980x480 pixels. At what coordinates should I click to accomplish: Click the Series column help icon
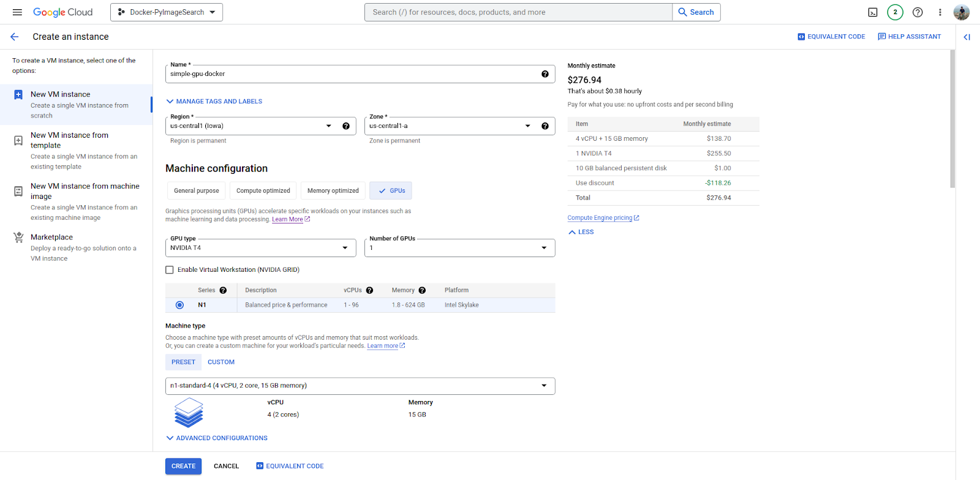pos(223,290)
